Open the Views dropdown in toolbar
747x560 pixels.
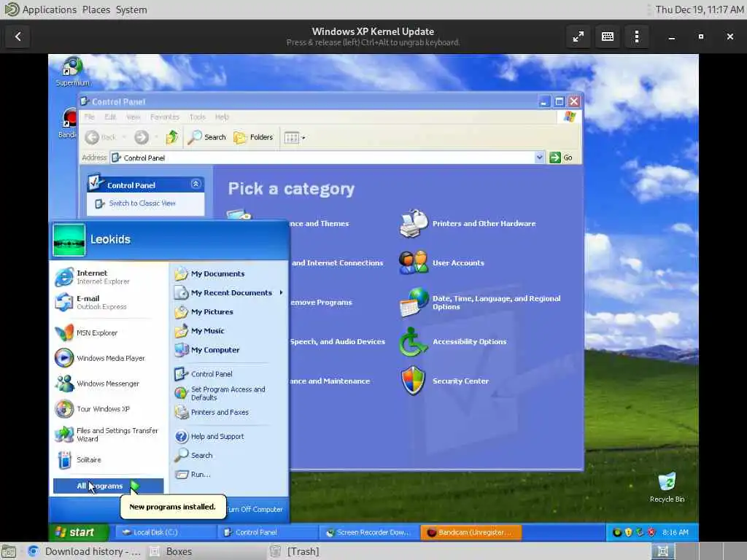(295, 138)
